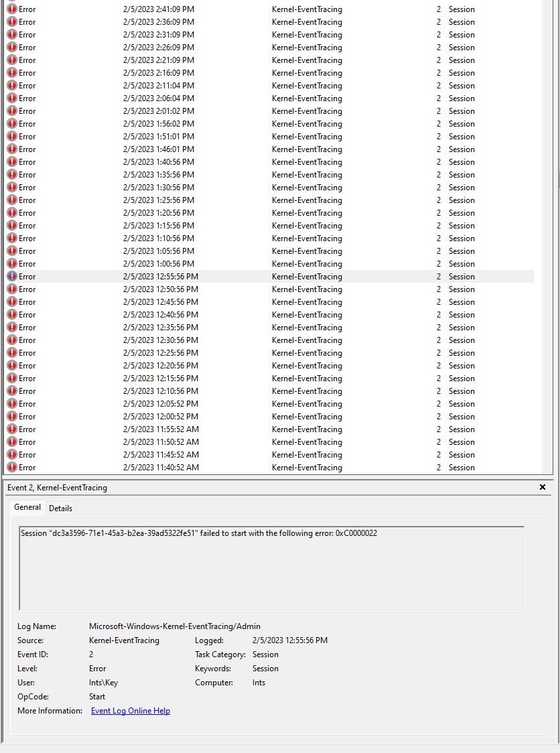The height and width of the screenshot is (753, 560).
Task: Open the Details tab
Action: [x=60, y=508]
